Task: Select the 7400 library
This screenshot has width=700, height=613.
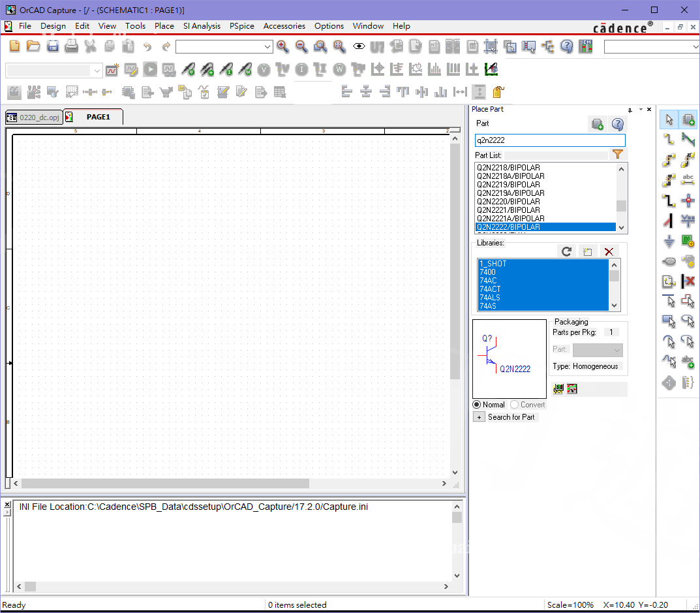Action: coord(543,272)
